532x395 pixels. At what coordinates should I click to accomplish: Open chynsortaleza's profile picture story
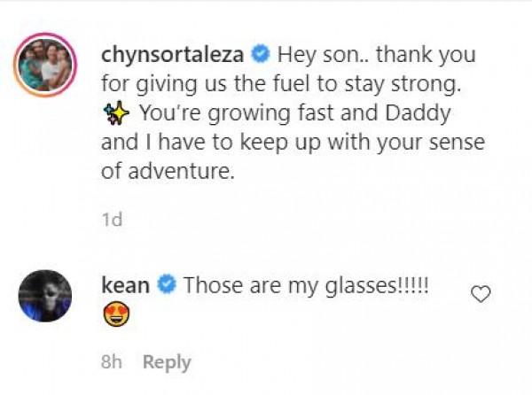coord(45,66)
